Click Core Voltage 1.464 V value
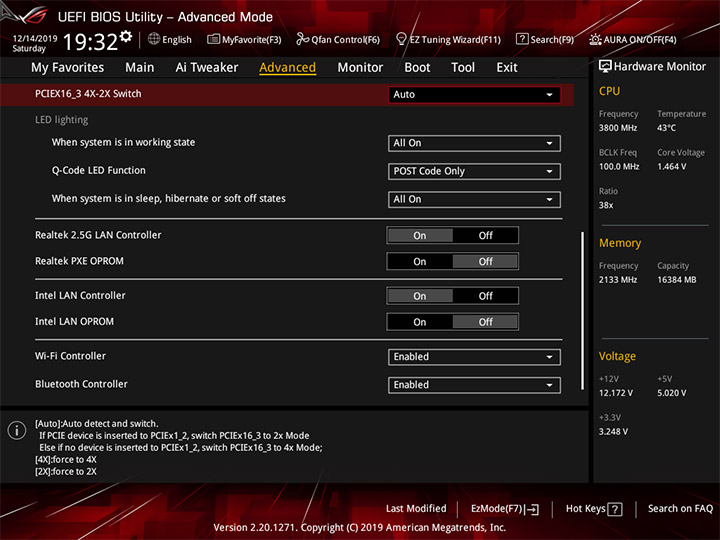This screenshot has height=540, width=720. [672, 167]
